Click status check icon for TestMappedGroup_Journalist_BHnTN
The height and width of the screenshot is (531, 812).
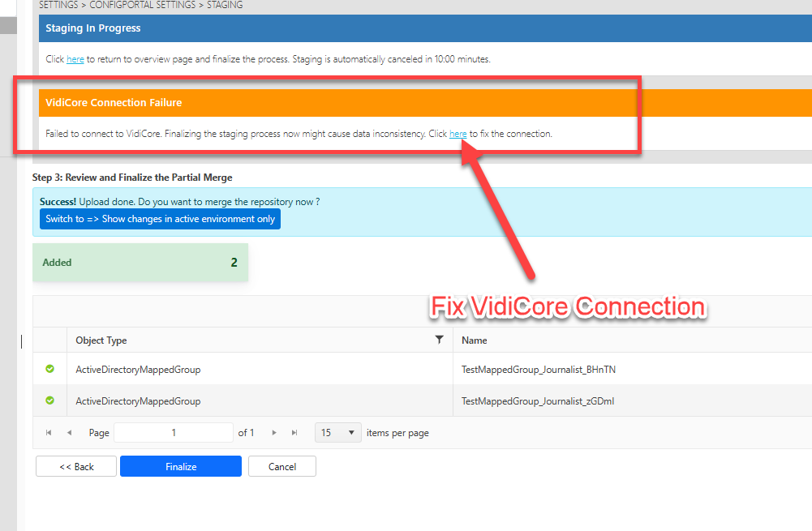click(x=49, y=369)
